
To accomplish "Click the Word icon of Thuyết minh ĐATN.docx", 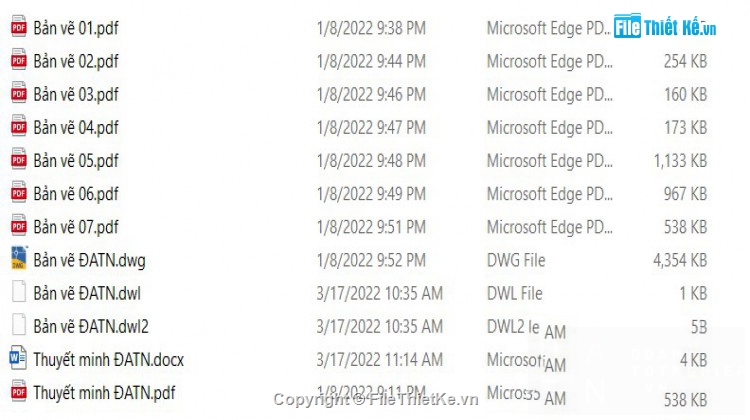I will pyautogui.click(x=18, y=358).
